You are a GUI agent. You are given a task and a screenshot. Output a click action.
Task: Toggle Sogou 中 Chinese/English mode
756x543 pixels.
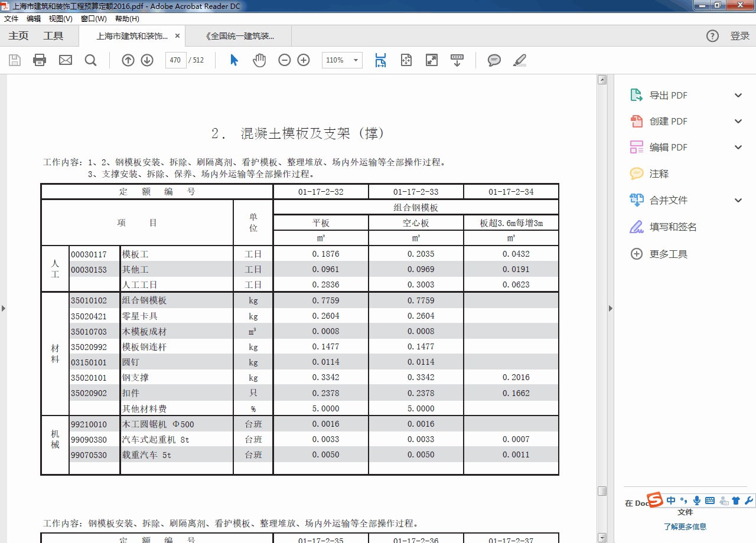click(671, 501)
